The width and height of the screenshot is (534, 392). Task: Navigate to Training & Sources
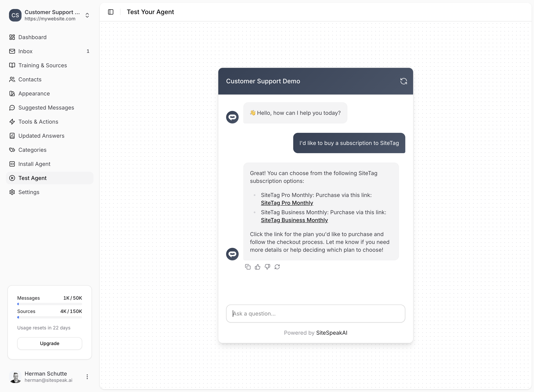[x=42, y=66]
